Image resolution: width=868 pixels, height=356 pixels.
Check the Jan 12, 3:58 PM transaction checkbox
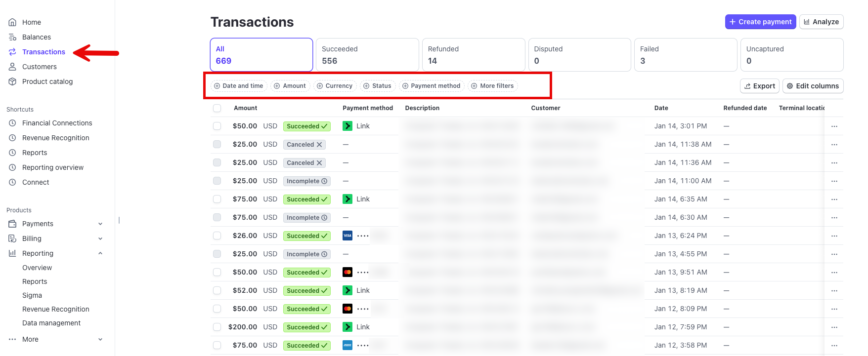(217, 345)
